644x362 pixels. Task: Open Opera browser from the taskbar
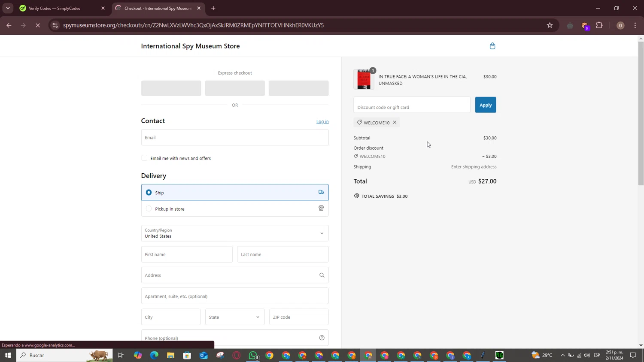point(237,355)
